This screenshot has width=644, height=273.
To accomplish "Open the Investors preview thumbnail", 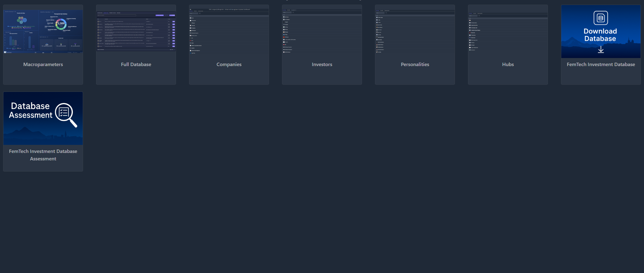I will pyautogui.click(x=322, y=31).
